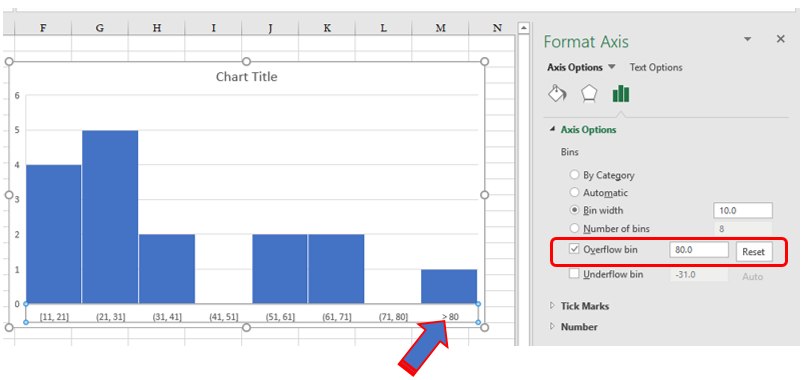Expand the Tick Marks section
Image resolution: width=807 pixels, height=380 pixels.
(x=552, y=306)
